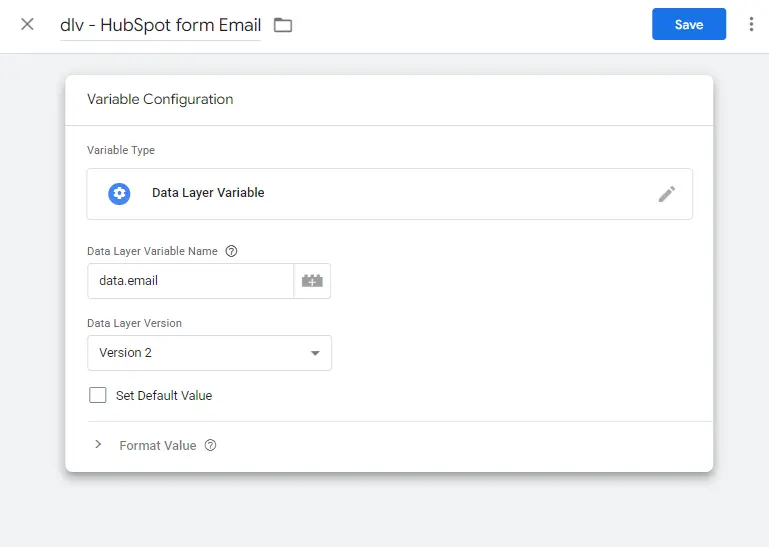Click the Format Value section label

tap(158, 445)
